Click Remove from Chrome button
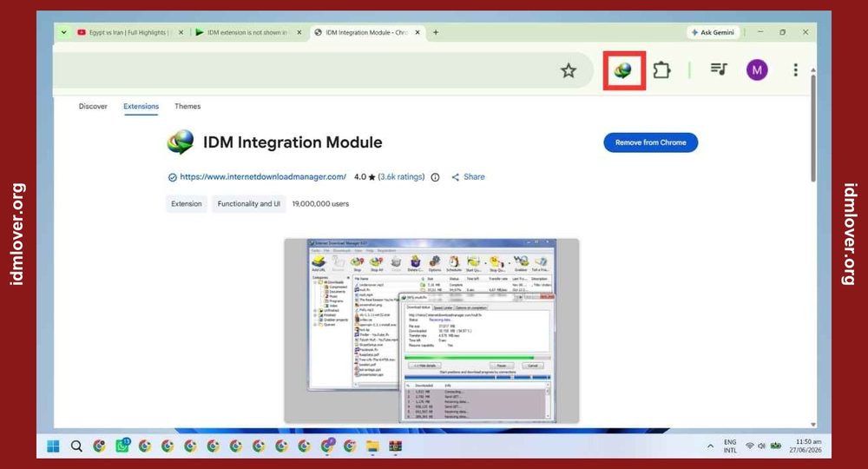Screen dimensions: 868x469 [650, 142]
